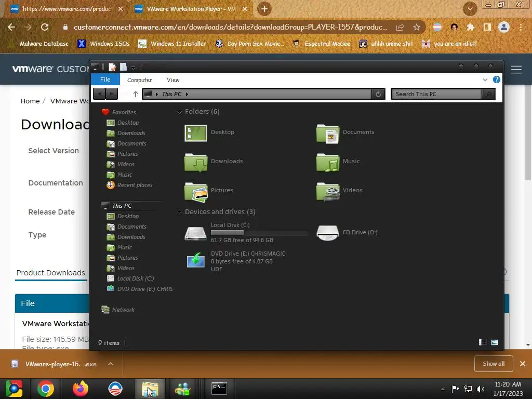The height and width of the screenshot is (399, 532).
Task: Click the Properties icon in quick access toolbar
Action: click(112, 67)
